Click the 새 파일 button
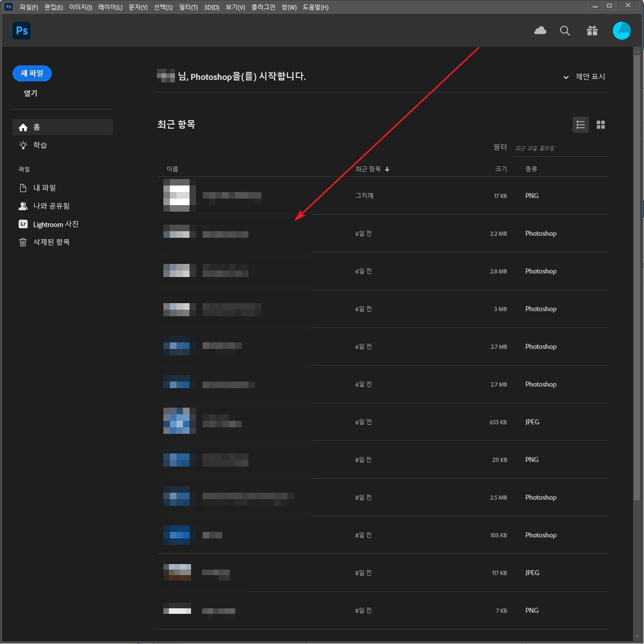Image resolution: width=644 pixels, height=644 pixels. click(32, 73)
